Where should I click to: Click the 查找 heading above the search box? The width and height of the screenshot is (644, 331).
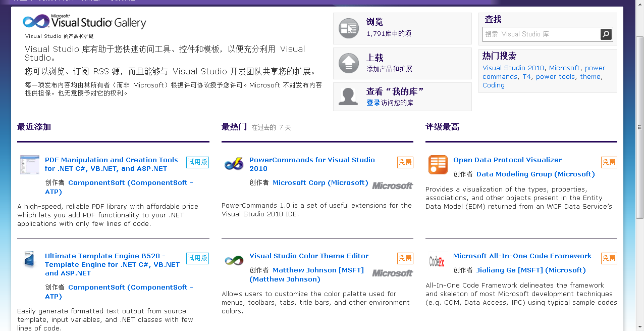coord(493,19)
